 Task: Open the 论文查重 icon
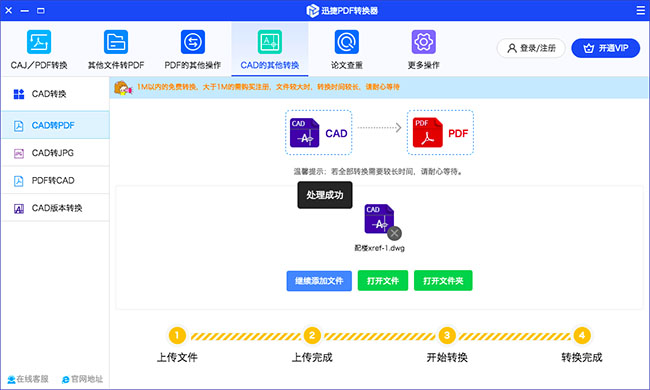347,42
